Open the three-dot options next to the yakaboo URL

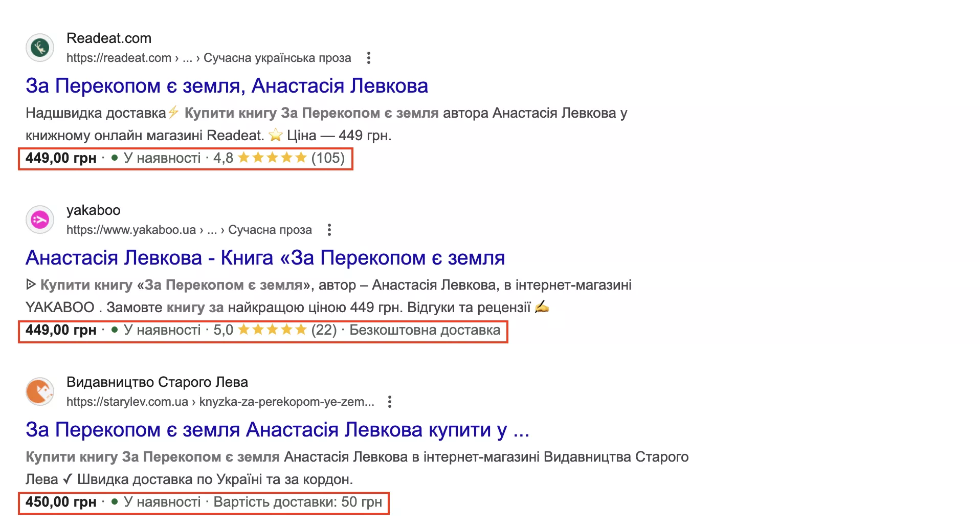coord(329,230)
